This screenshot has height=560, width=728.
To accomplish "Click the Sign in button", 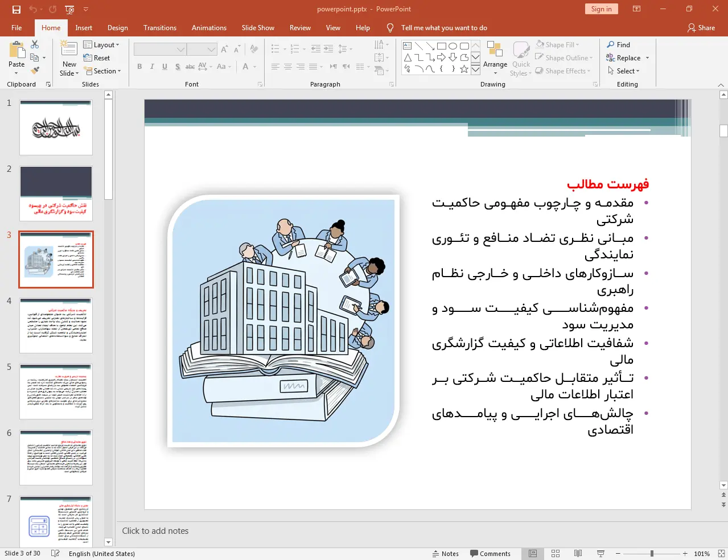I will [601, 9].
